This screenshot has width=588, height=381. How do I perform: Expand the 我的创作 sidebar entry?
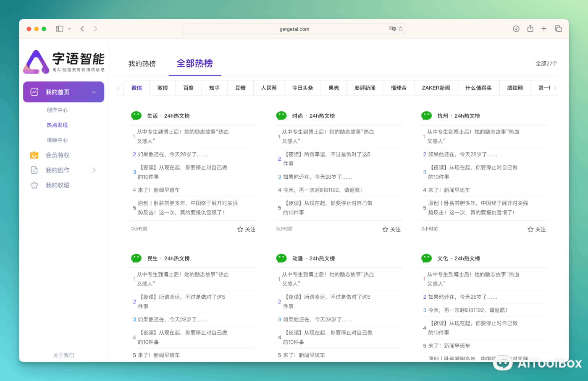click(x=94, y=170)
